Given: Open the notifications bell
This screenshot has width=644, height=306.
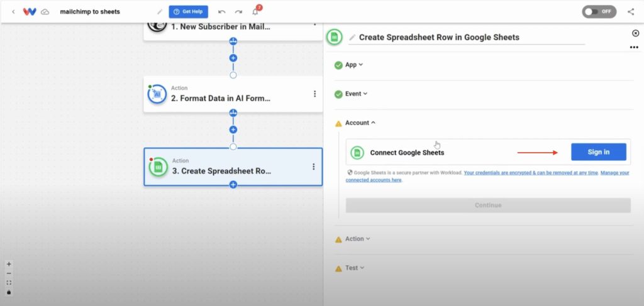Looking at the screenshot, I should pyautogui.click(x=255, y=12).
